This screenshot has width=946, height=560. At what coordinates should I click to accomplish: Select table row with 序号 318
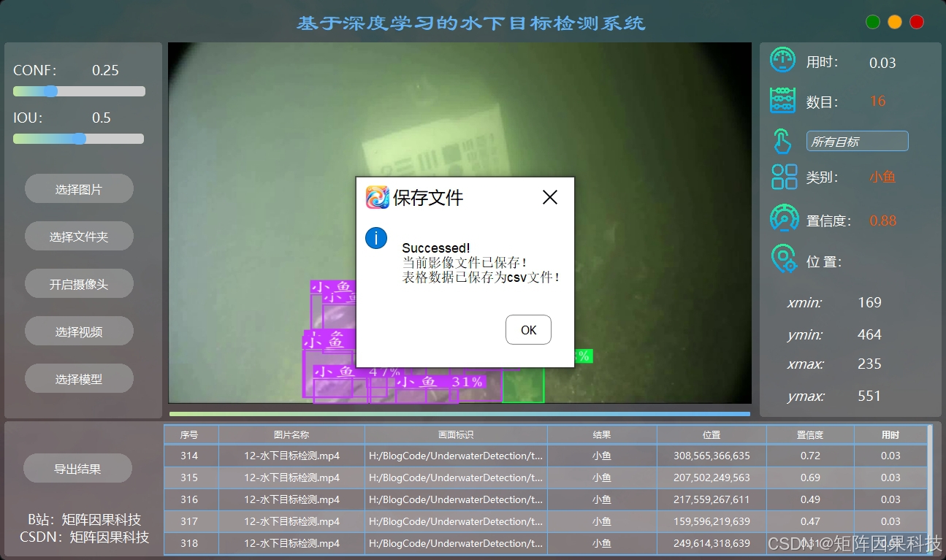[546, 543]
